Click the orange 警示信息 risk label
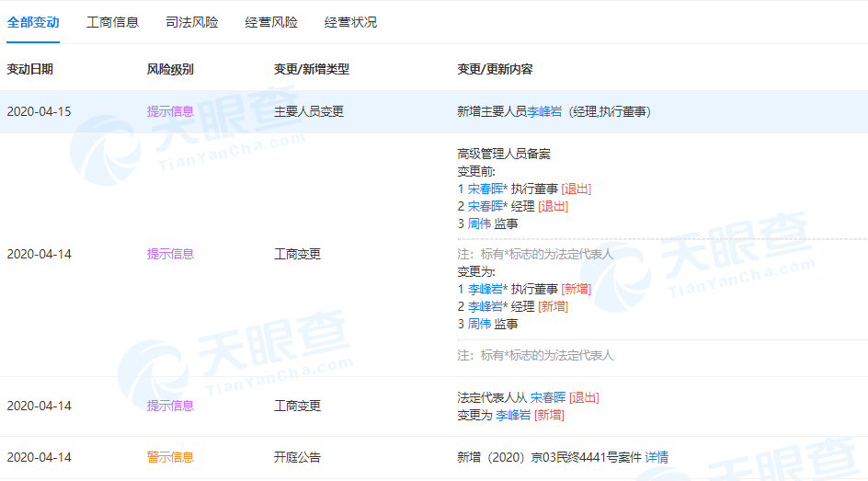Image resolution: width=868 pixels, height=481 pixels. point(170,457)
